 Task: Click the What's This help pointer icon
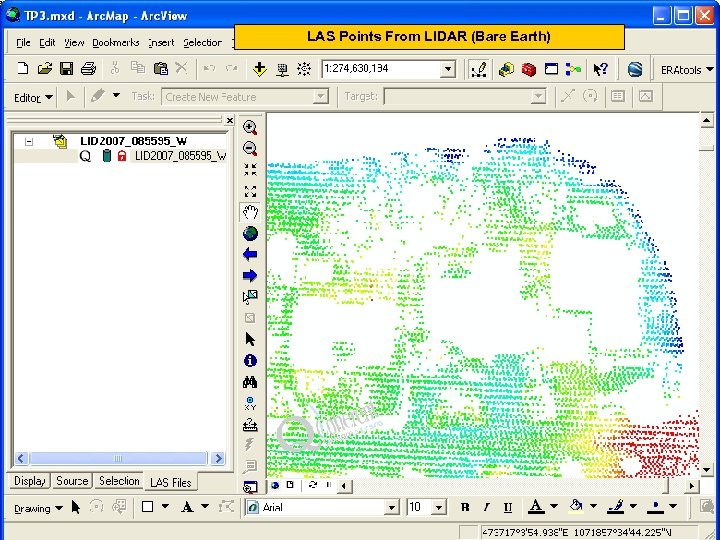pyautogui.click(x=600, y=69)
